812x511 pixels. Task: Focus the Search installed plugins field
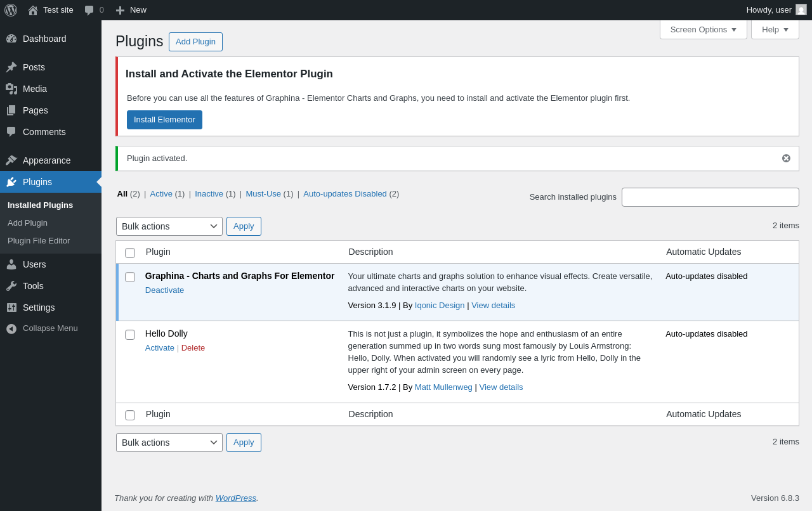(x=710, y=197)
